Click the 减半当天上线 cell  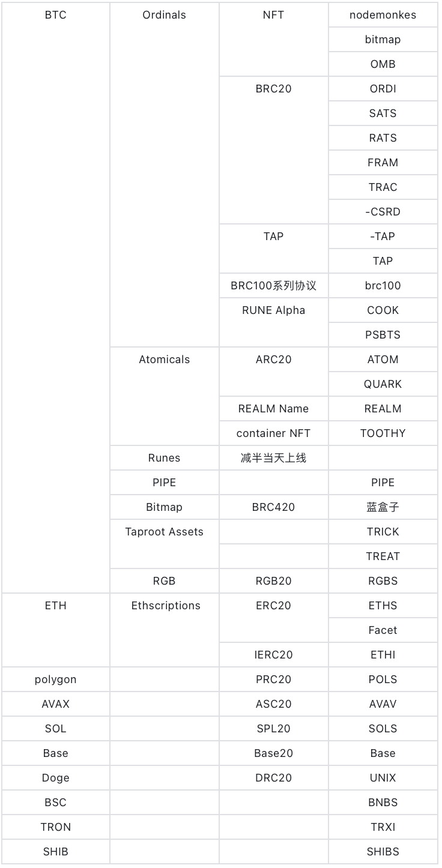click(x=273, y=458)
